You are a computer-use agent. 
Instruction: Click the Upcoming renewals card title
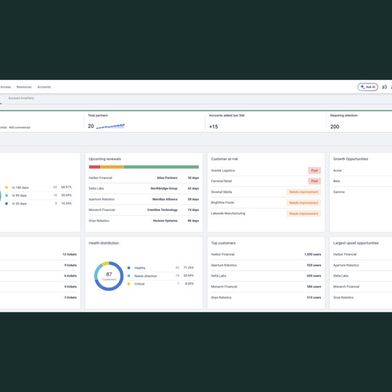point(105,159)
